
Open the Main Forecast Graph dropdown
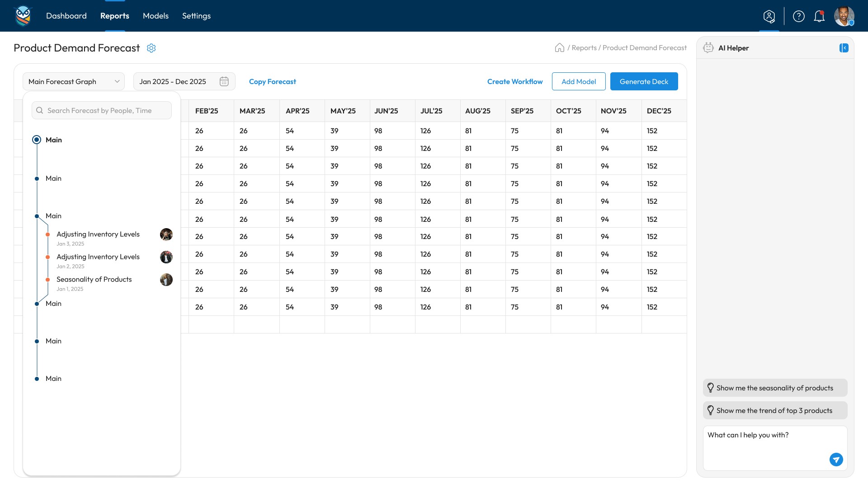click(x=74, y=81)
